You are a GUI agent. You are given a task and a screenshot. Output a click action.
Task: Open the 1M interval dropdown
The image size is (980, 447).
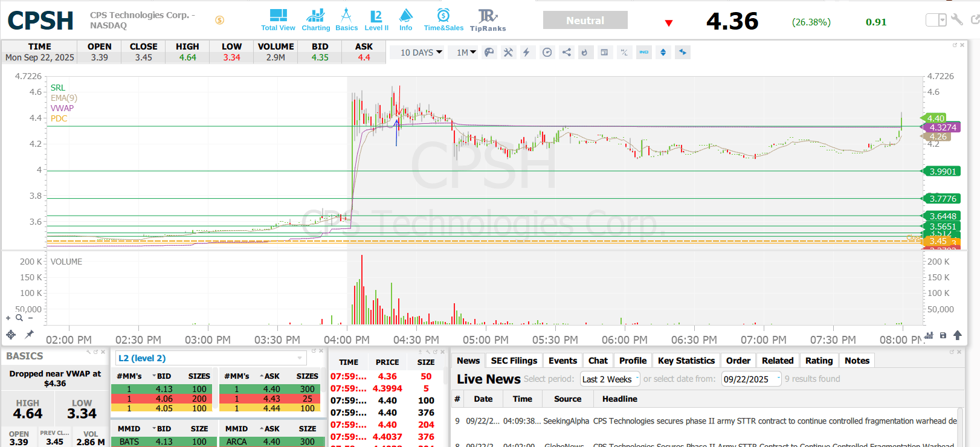[x=466, y=53]
